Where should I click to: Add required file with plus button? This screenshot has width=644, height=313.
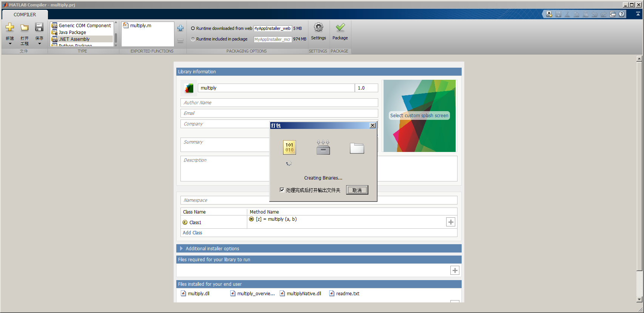[x=455, y=270]
